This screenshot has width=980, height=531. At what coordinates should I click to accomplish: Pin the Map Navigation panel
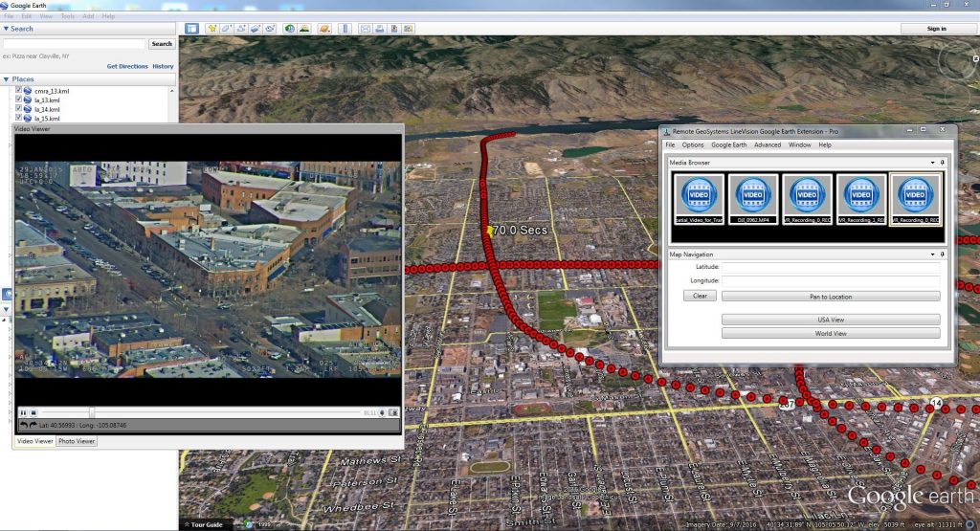(x=943, y=254)
